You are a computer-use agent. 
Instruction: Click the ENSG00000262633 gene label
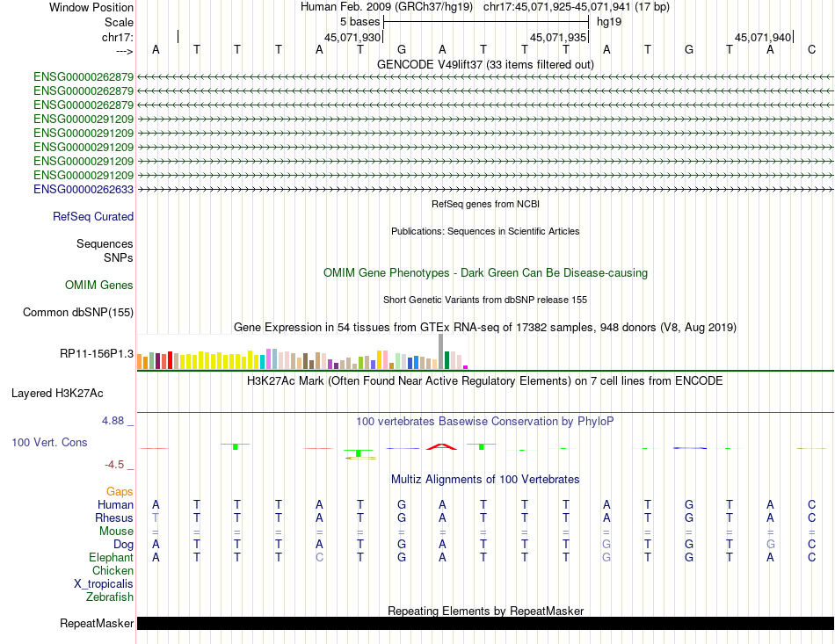tap(83, 190)
